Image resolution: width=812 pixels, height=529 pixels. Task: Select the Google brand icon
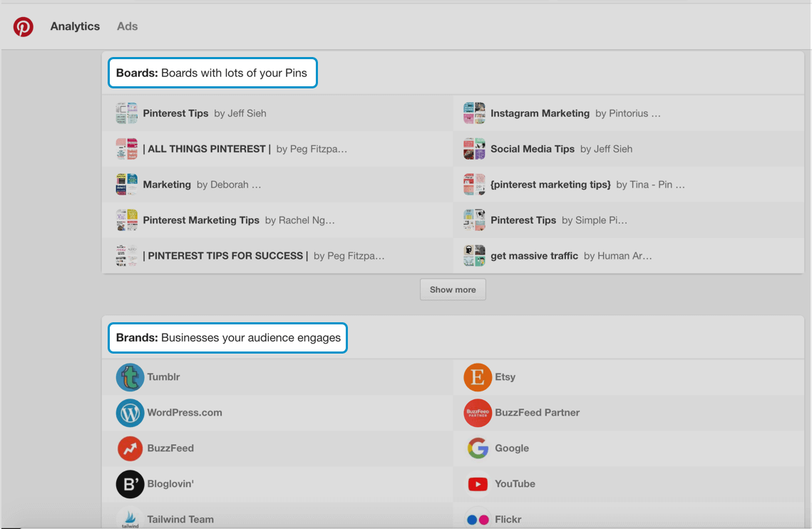(478, 448)
